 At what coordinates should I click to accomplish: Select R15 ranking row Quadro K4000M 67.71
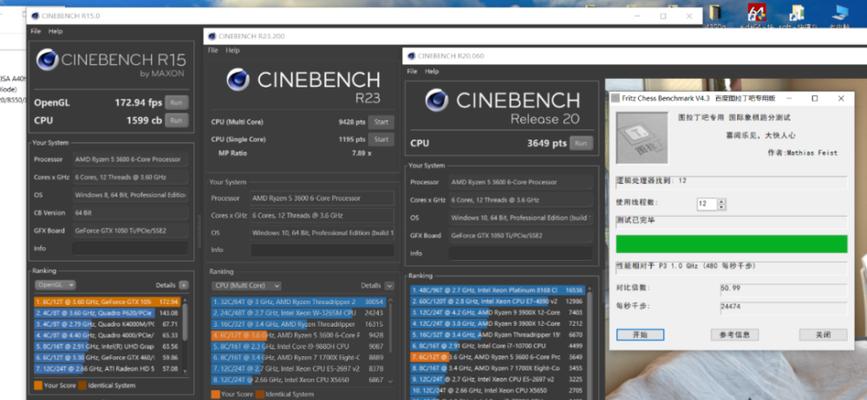click(107, 324)
